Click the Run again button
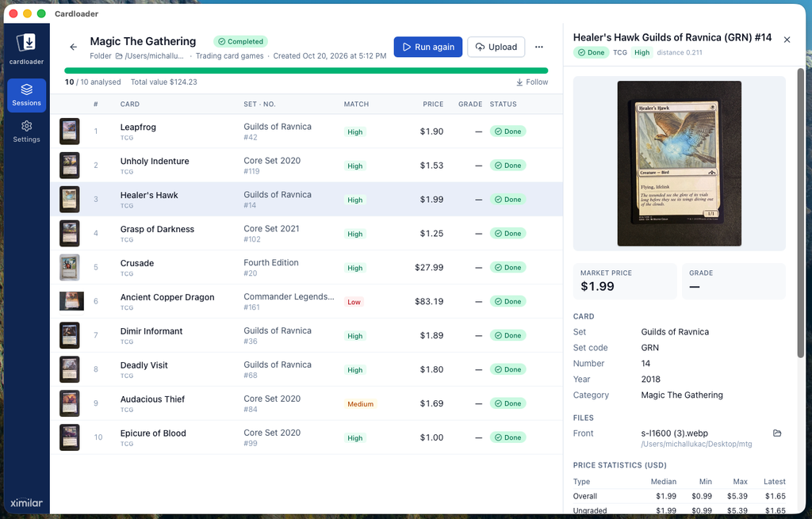The height and width of the screenshot is (519, 812). 427,47
